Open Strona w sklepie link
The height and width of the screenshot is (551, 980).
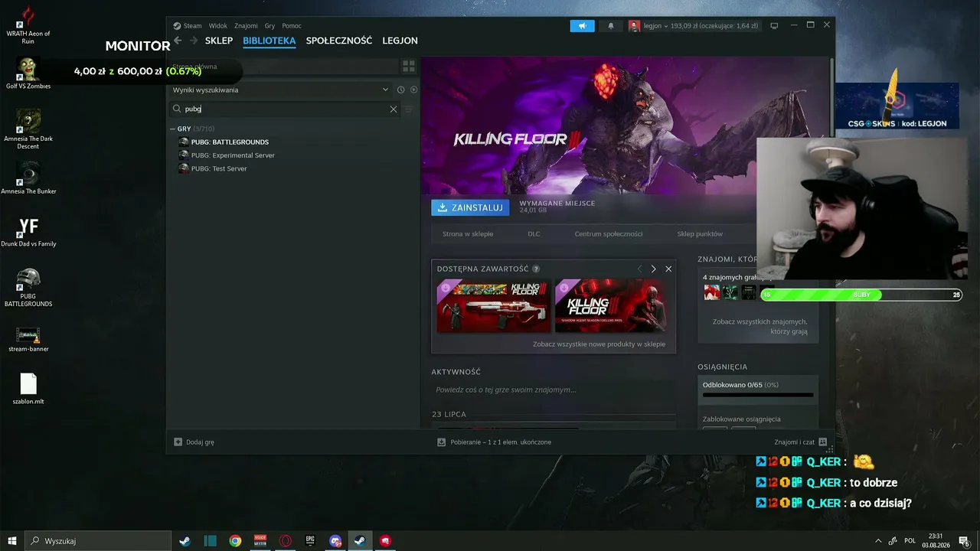tap(468, 234)
